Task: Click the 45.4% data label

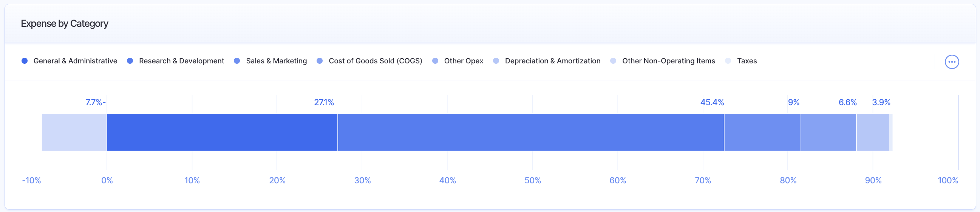Action: tap(712, 102)
